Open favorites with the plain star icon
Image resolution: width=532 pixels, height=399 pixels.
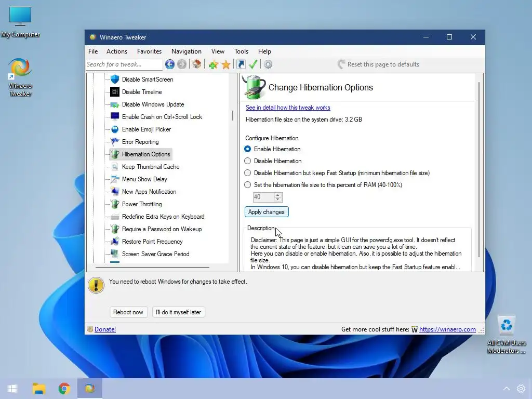tap(226, 64)
